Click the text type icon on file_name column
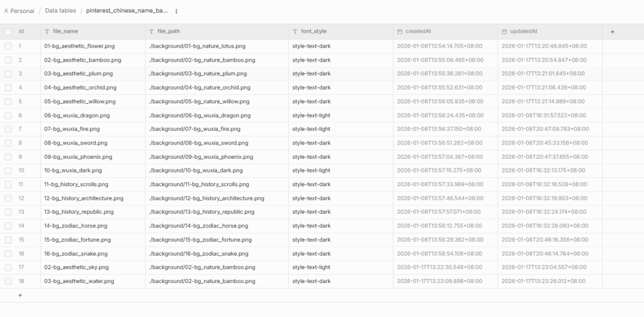The width and height of the screenshot is (644, 317). (x=47, y=32)
